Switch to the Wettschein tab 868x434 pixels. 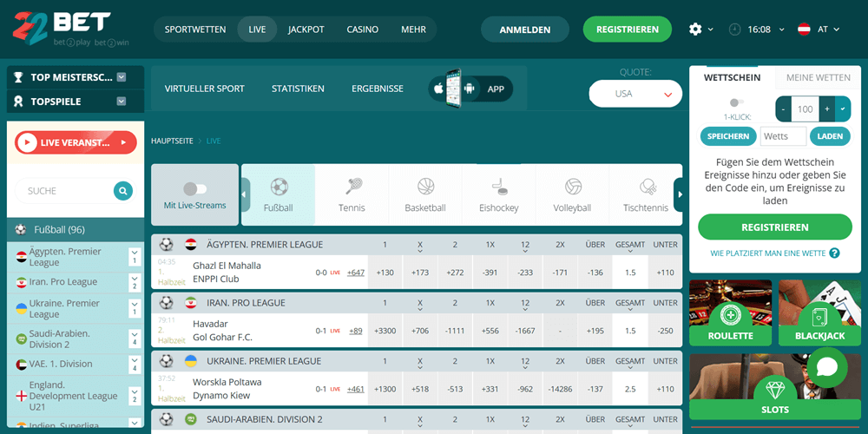(x=732, y=77)
